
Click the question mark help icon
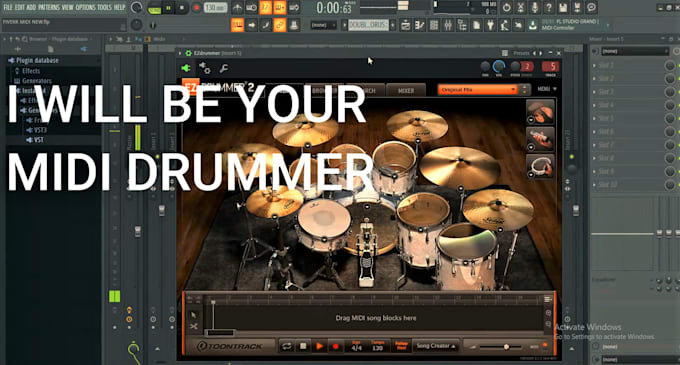pyautogui.click(x=549, y=7)
